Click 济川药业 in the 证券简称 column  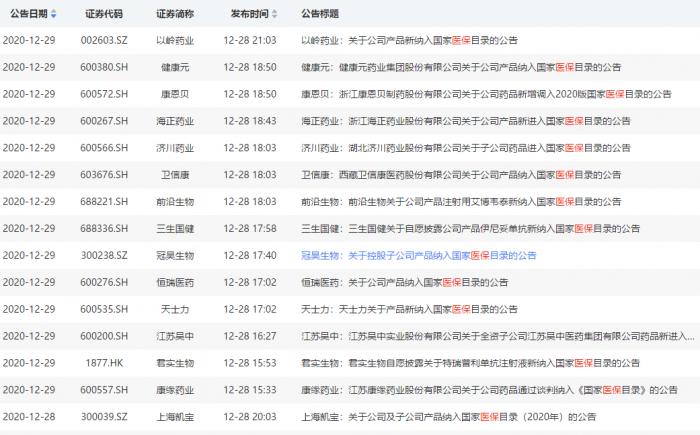pos(175,148)
